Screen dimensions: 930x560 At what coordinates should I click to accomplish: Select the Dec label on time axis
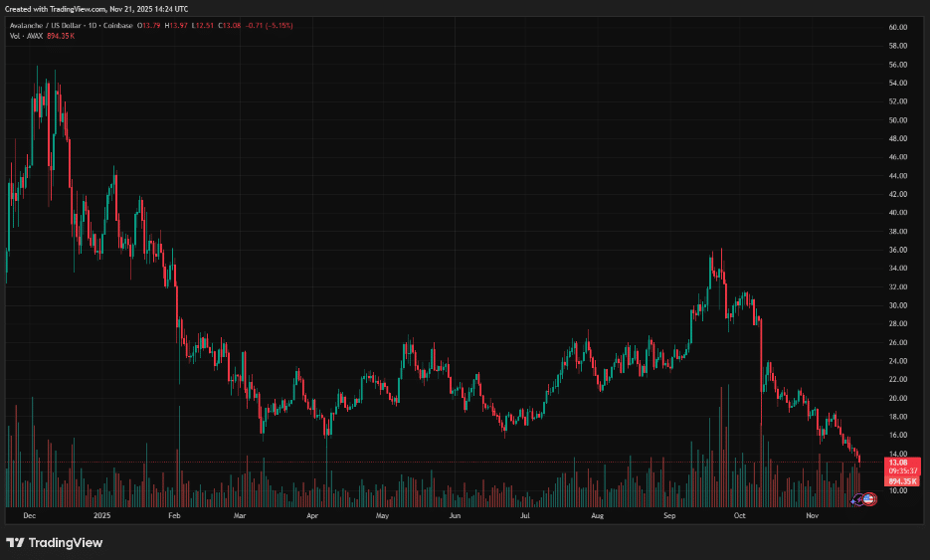pyautogui.click(x=29, y=516)
